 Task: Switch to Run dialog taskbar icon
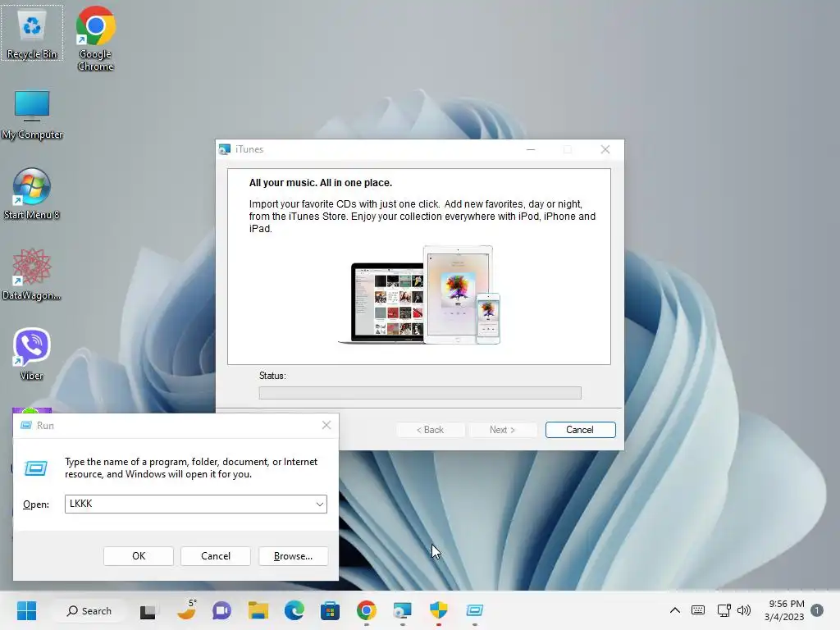(475, 610)
